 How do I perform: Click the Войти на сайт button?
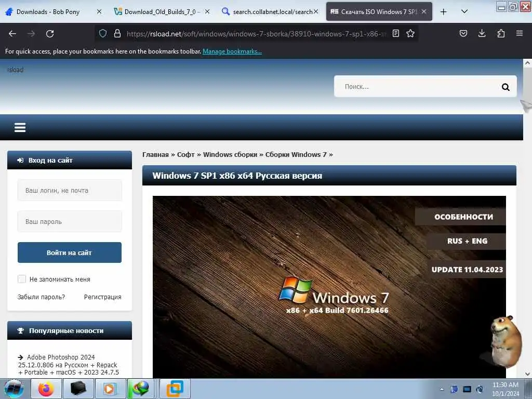point(70,252)
